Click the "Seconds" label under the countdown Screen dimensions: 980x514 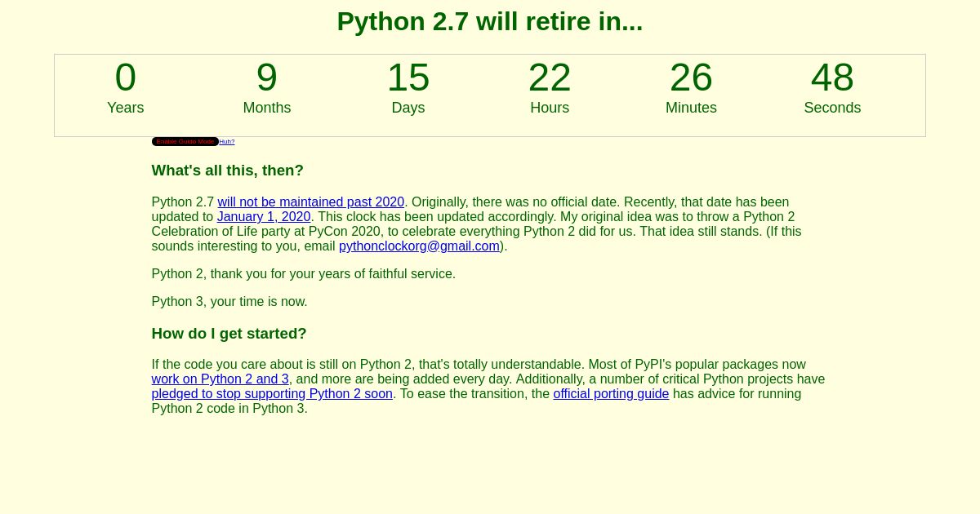[x=832, y=108]
